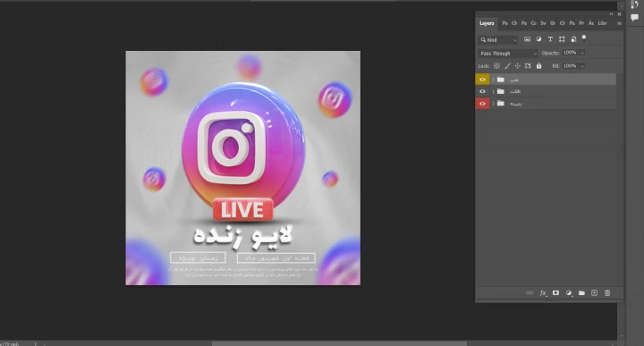Screen dimensions: 644x346
Task: Click the scroll-down arrow of canvas
Action: pyautogui.click(x=621, y=335)
